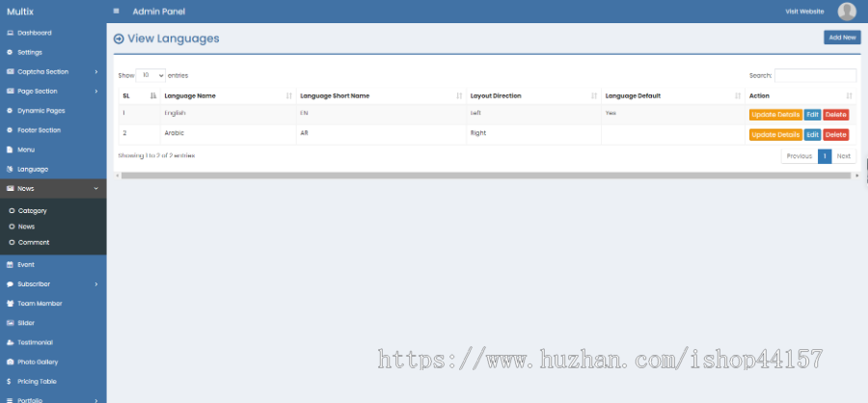Click the Page Section sidebar icon

[10, 92]
